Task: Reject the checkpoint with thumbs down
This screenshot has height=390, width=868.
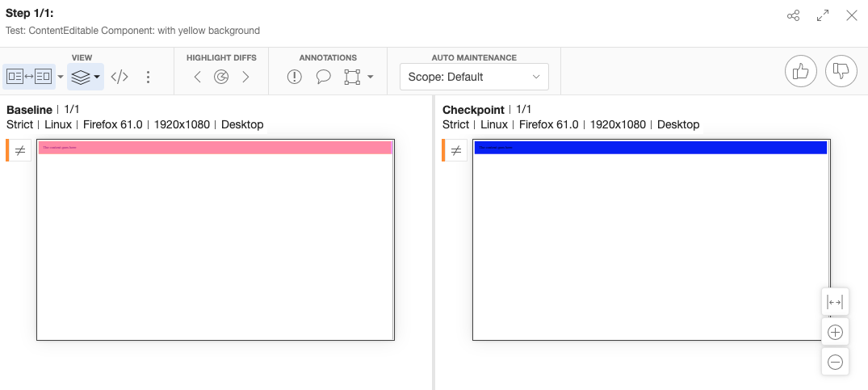Action: (841, 71)
